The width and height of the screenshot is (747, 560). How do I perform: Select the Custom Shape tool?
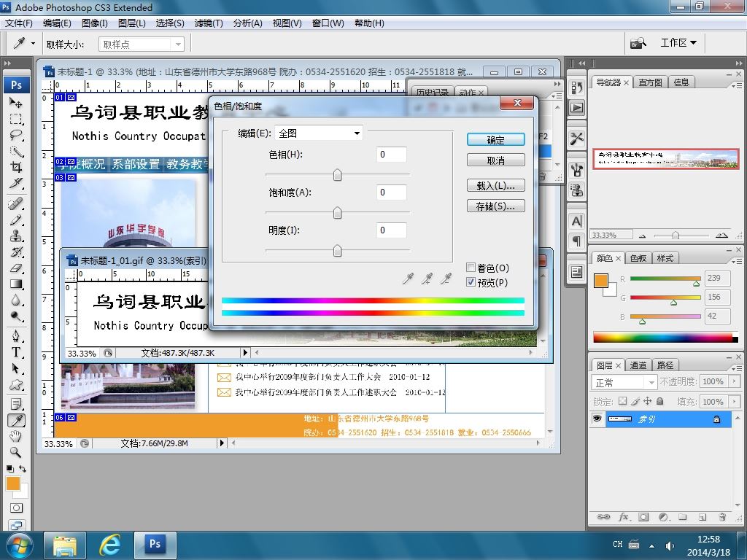[x=16, y=385]
